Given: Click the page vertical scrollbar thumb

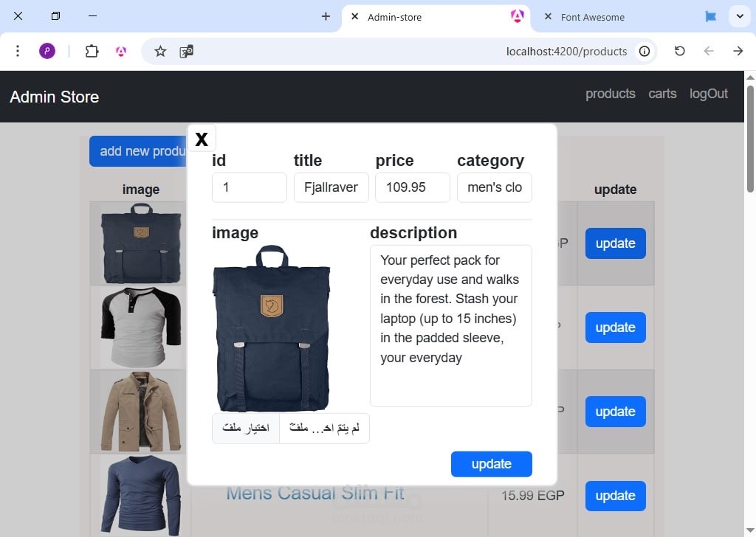Looking at the screenshot, I should pyautogui.click(x=750, y=139).
